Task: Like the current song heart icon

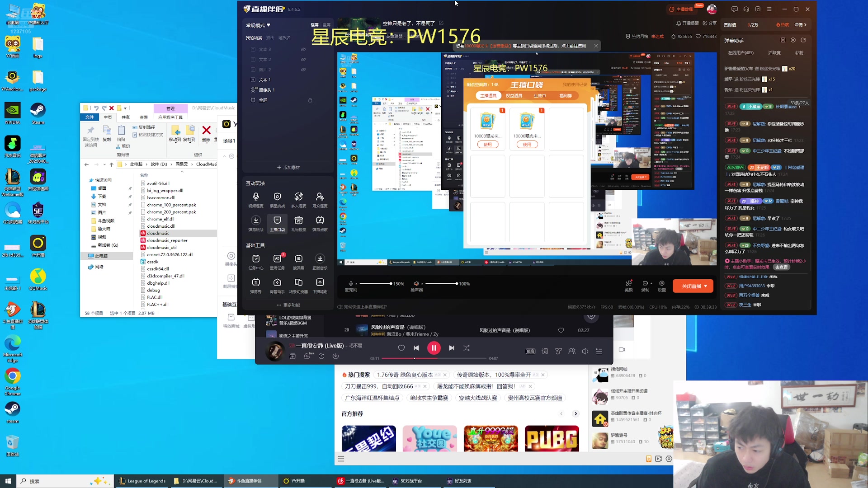Action: tap(401, 348)
